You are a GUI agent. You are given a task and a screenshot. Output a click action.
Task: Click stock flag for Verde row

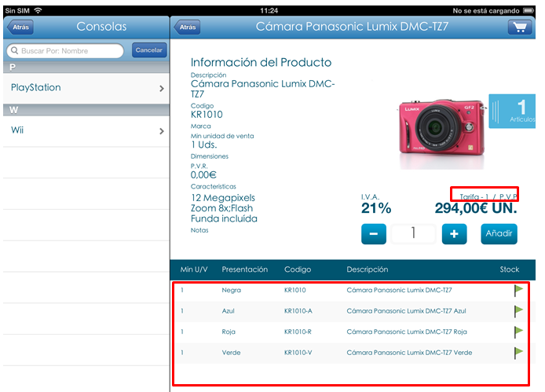coord(518,353)
